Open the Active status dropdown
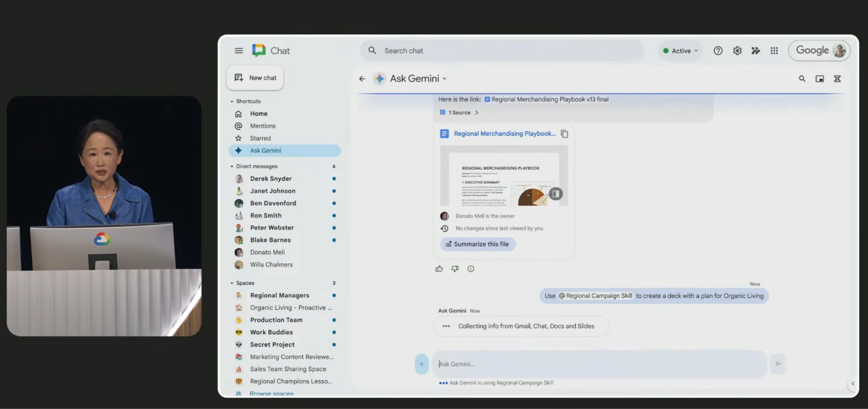Screen dimensions: 868x409 681,51
